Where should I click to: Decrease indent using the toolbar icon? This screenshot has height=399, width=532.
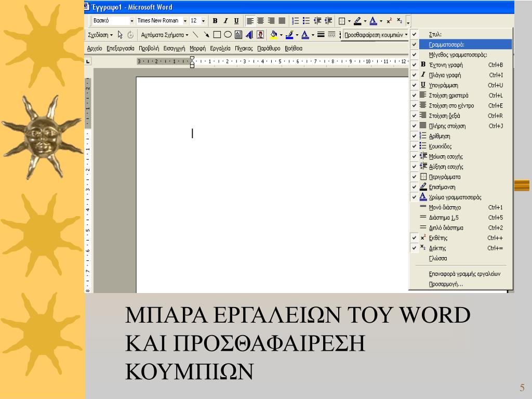click(317, 21)
